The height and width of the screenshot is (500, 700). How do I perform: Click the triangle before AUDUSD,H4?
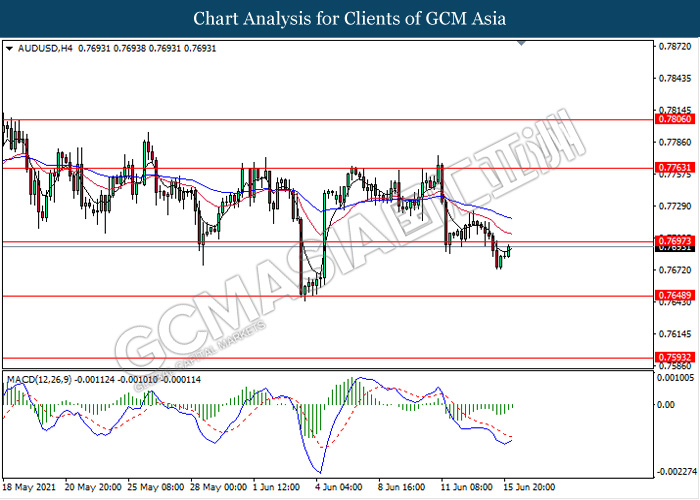coord(9,48)
